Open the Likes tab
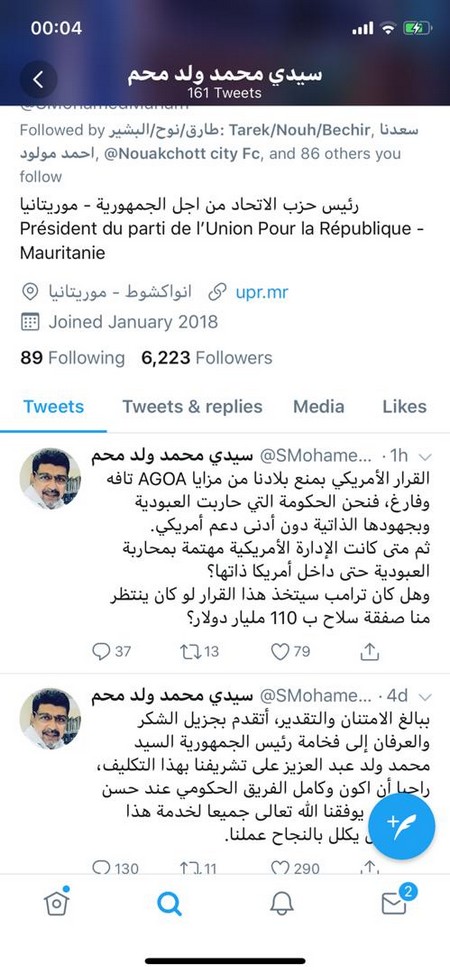 point(405,406)
